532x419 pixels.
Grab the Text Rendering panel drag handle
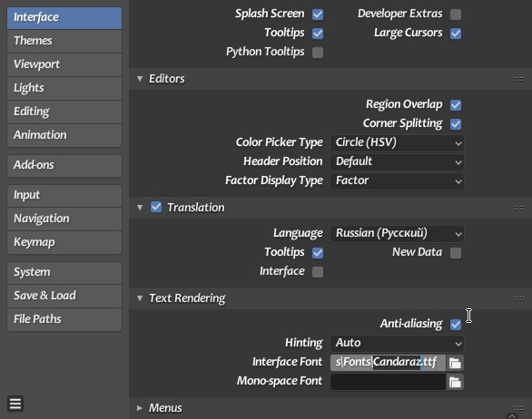coord(518,298)
